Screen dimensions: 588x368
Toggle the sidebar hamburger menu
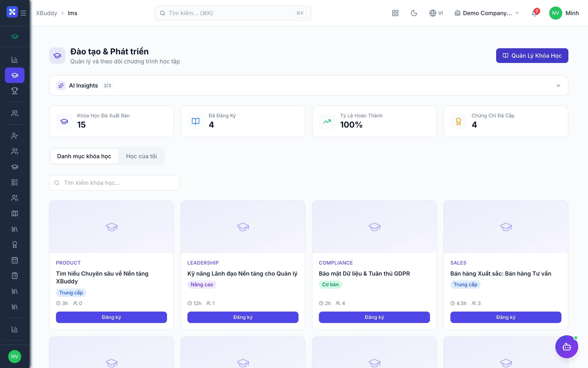pyautogui.click(x=23, y=13)
